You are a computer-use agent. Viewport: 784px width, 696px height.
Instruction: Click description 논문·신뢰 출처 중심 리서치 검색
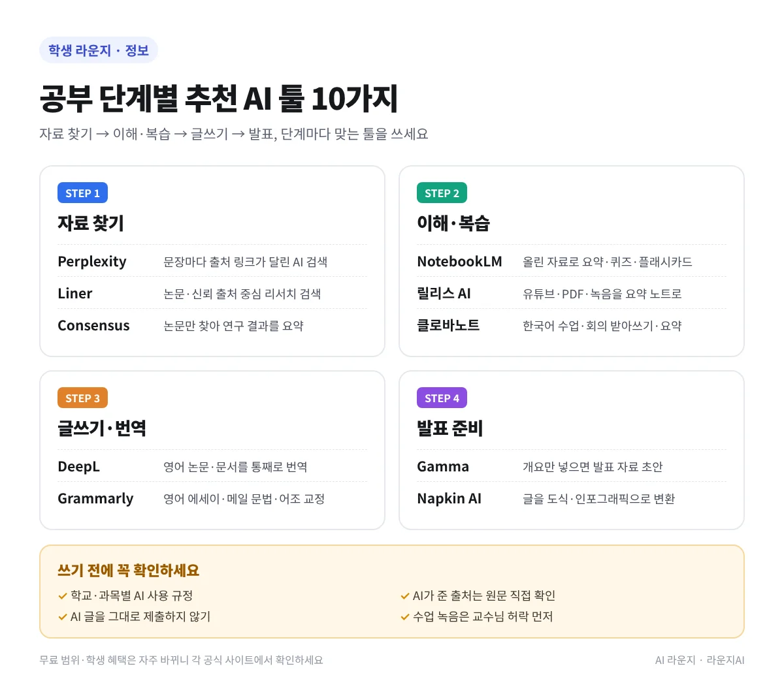click(x=242, y=294)
